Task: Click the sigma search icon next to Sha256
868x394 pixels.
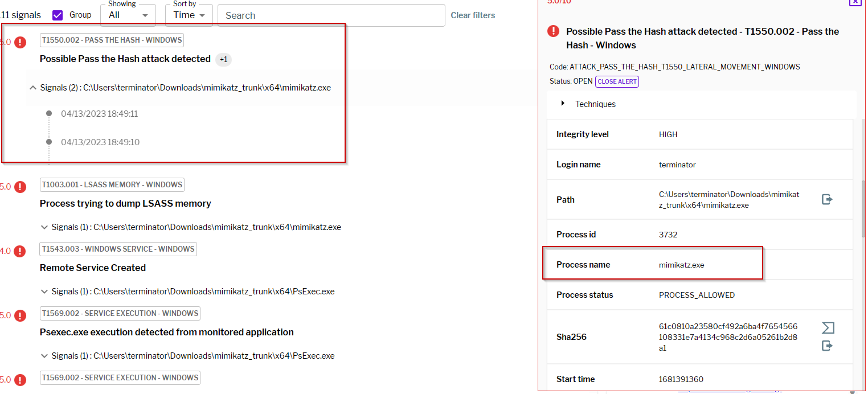Action: click(828, 327)
